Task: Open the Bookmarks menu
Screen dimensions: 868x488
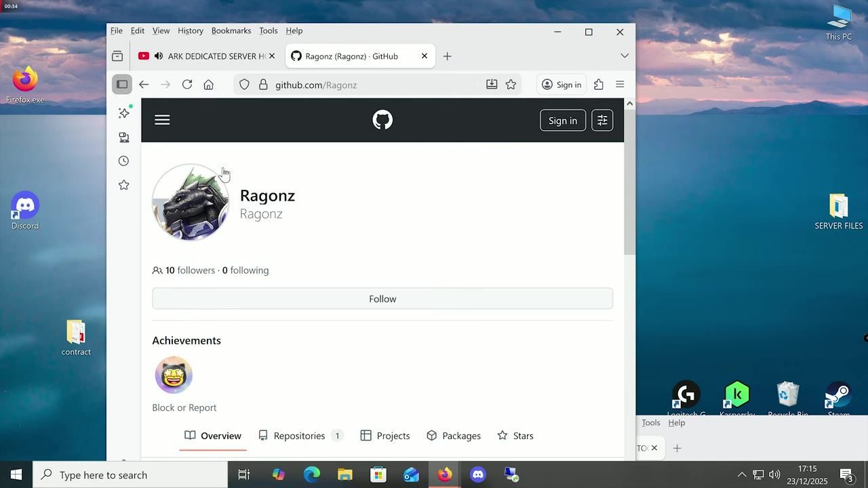Action: coord(231,30)
